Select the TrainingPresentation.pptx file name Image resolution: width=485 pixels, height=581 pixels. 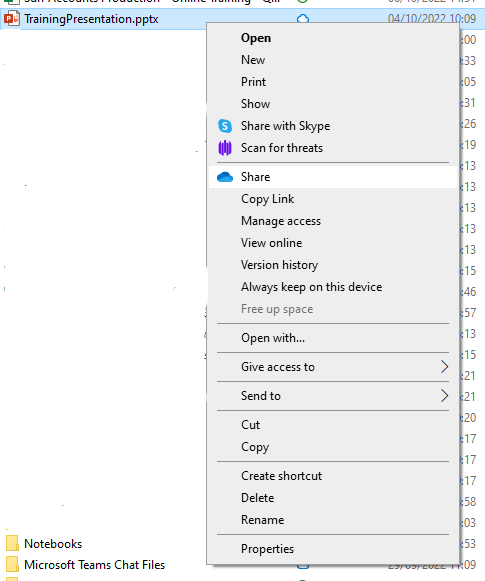[91, 19]
